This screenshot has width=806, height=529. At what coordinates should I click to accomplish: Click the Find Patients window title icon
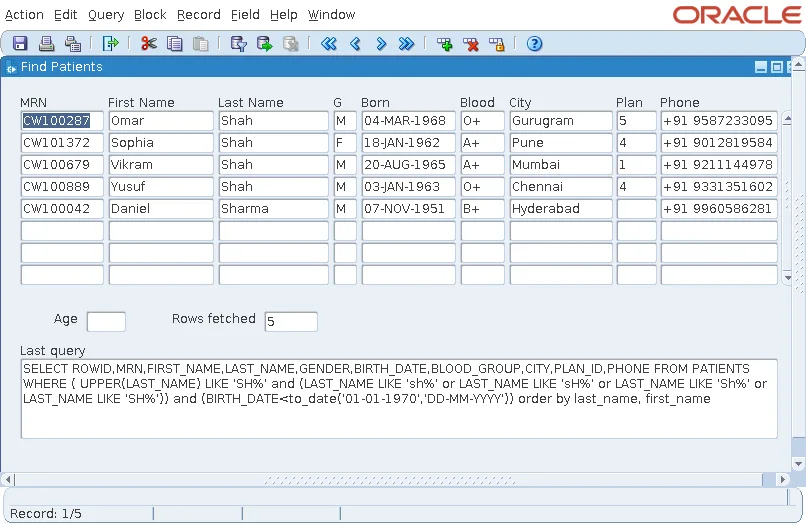pyautogui.click(x=11, y=67)
